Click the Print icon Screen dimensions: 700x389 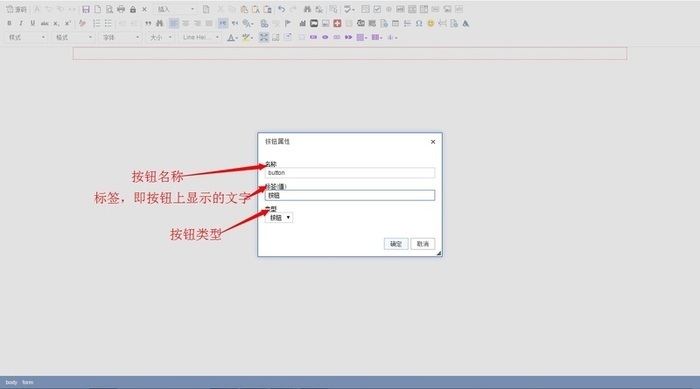(121, 9)
